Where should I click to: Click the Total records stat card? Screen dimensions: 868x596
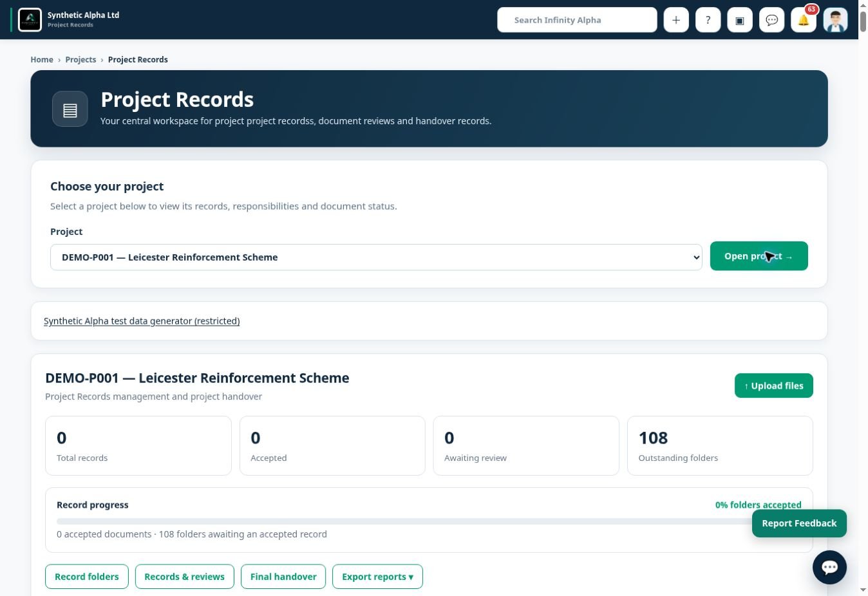(138, 445)
